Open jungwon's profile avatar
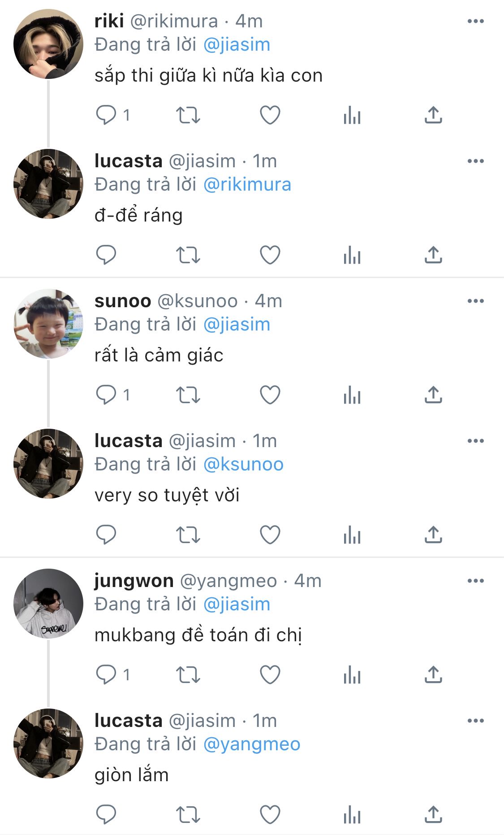 (48, 604)
